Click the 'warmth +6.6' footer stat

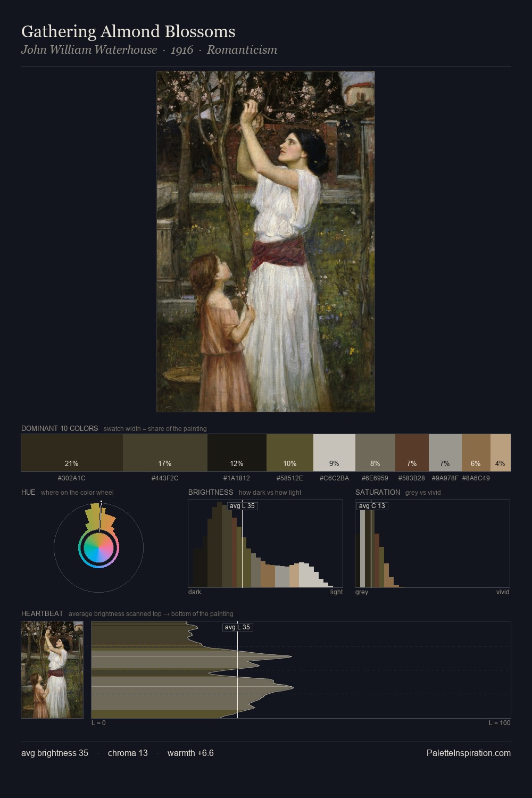[190, 753]
